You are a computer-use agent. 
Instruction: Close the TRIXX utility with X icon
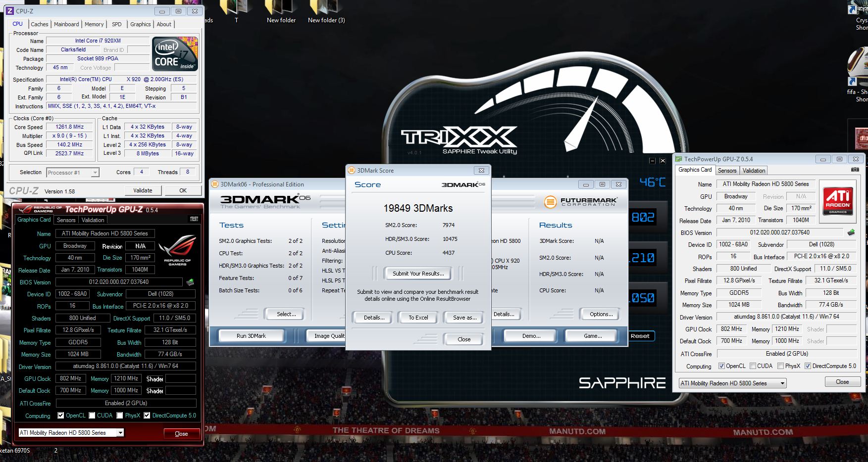pyautogui.click(x=663, y=161)
